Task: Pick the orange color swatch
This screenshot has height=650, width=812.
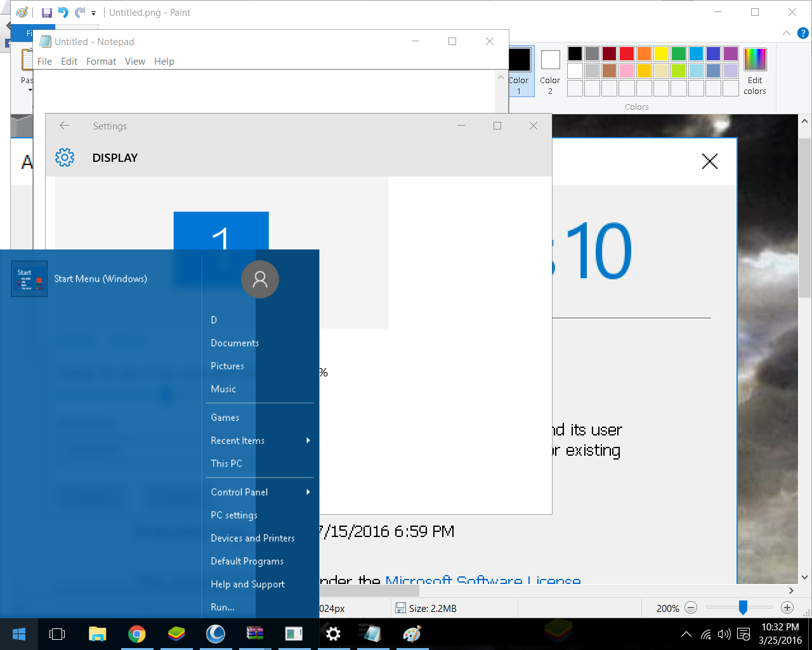Action: coord(644,53)
